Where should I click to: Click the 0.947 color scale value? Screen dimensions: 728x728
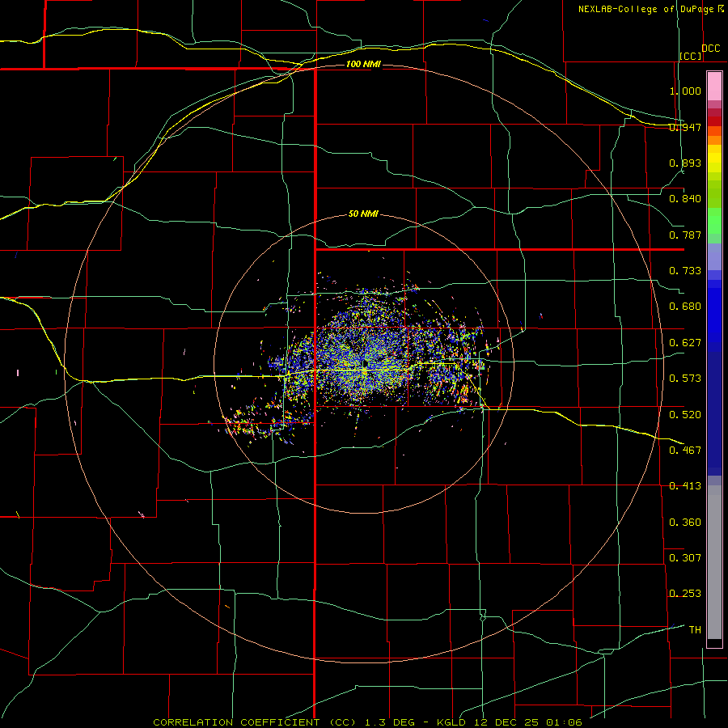coord(685,127)
